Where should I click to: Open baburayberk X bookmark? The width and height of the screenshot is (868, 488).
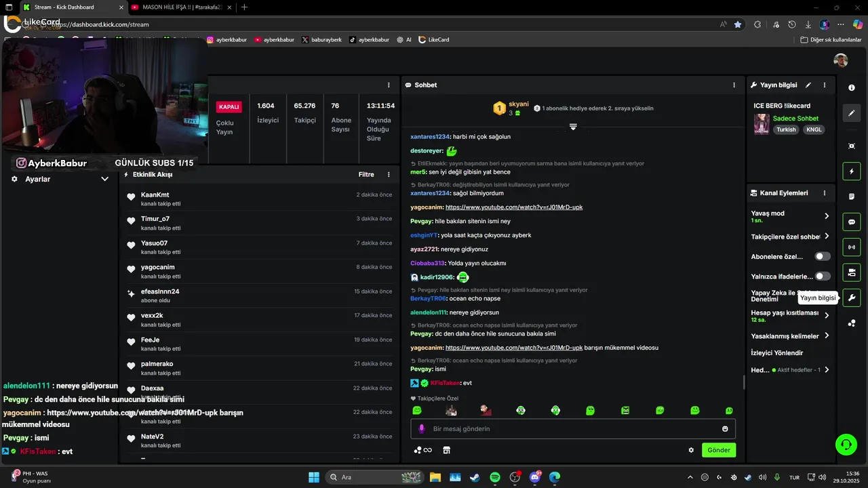[322, 40]
